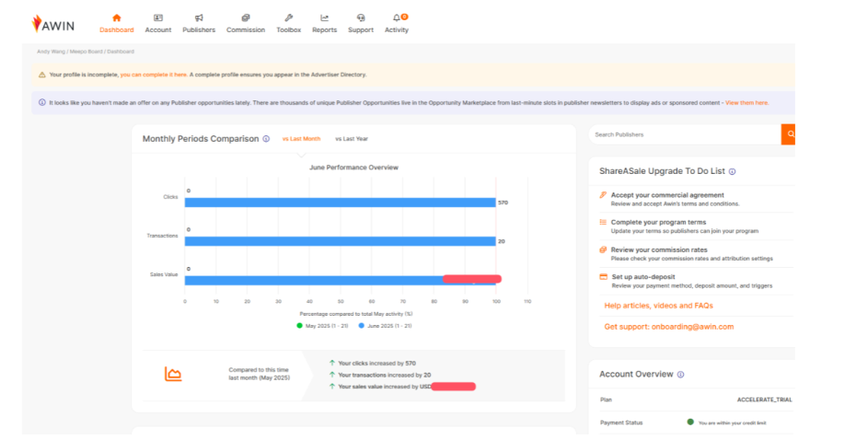Click 'You are within your credit limit' text

coord(733,423)
